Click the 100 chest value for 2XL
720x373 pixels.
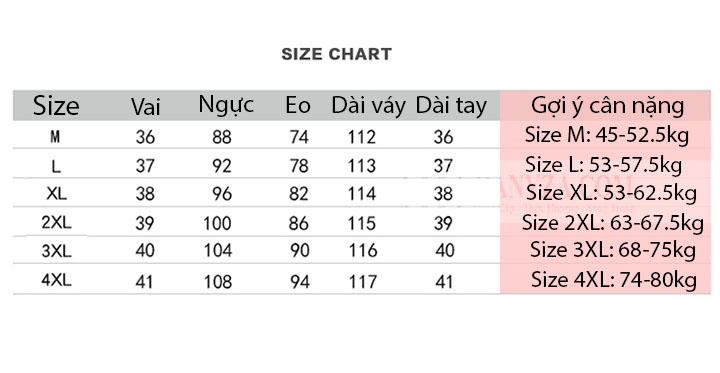(218, 224)
